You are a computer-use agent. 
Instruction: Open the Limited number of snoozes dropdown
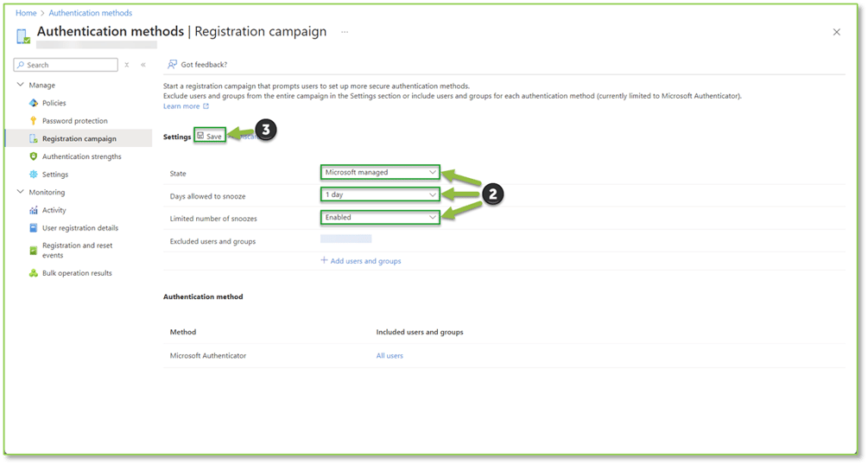point(380,217)
